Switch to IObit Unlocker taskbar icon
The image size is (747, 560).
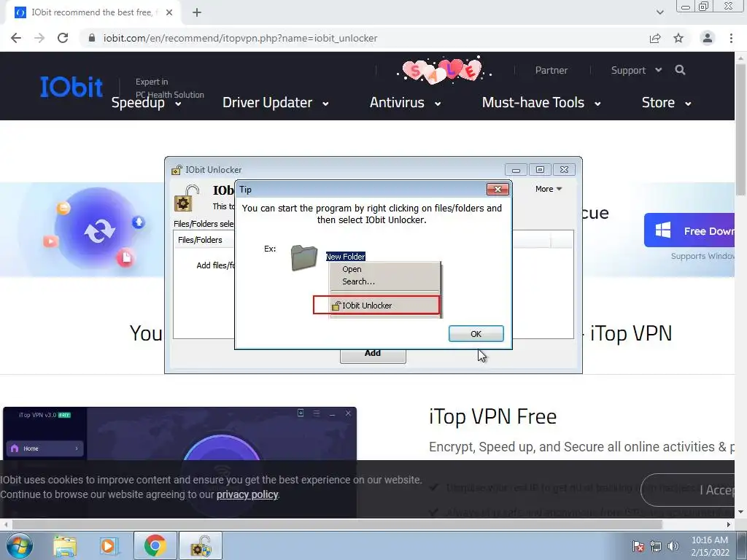(x=201, y=545)
